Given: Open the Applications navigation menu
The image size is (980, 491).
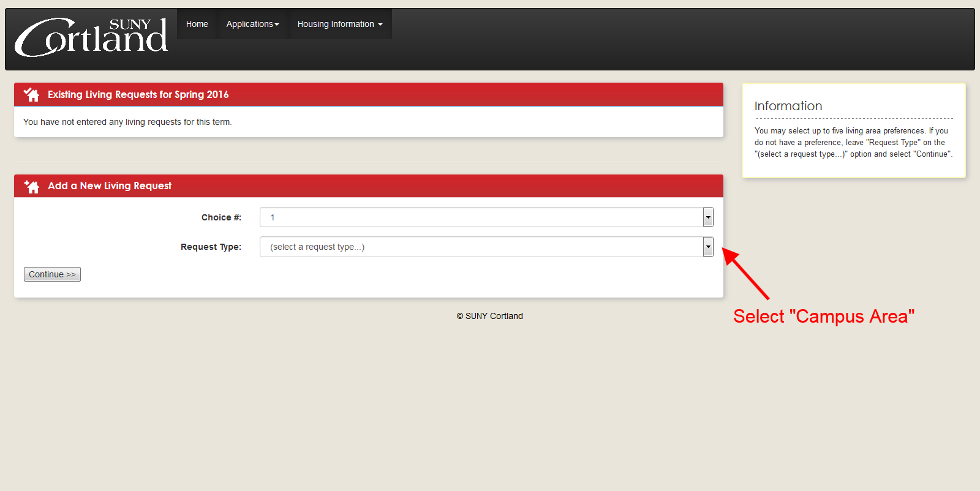Looking at the screenshot, I should pos(252,24).
